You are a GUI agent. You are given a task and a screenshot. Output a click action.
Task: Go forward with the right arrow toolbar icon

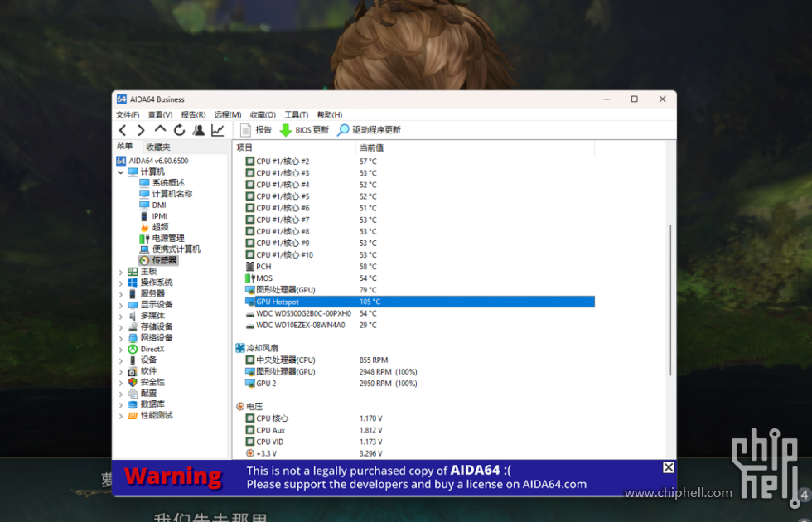point(142,131)
